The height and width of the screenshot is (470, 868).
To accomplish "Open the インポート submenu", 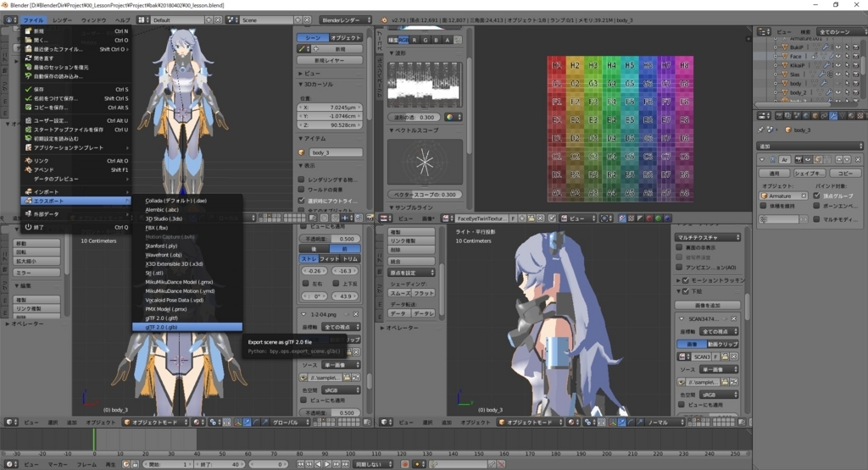I will pos(76,192).
